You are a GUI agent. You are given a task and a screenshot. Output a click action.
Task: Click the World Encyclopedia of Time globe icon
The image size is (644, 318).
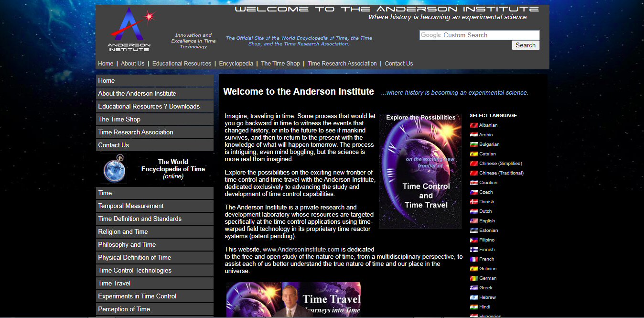[114, 169]
